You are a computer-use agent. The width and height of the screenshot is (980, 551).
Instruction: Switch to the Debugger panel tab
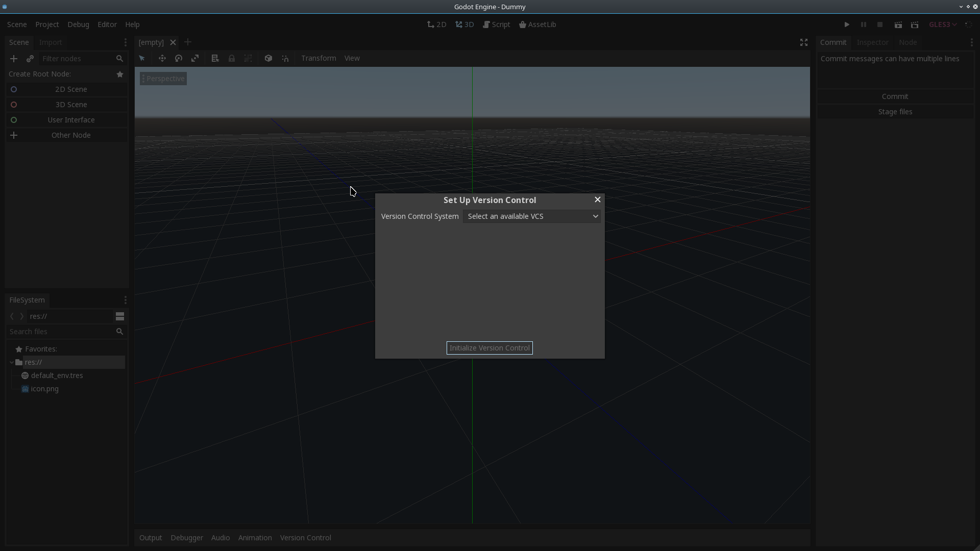click(186, 538)
